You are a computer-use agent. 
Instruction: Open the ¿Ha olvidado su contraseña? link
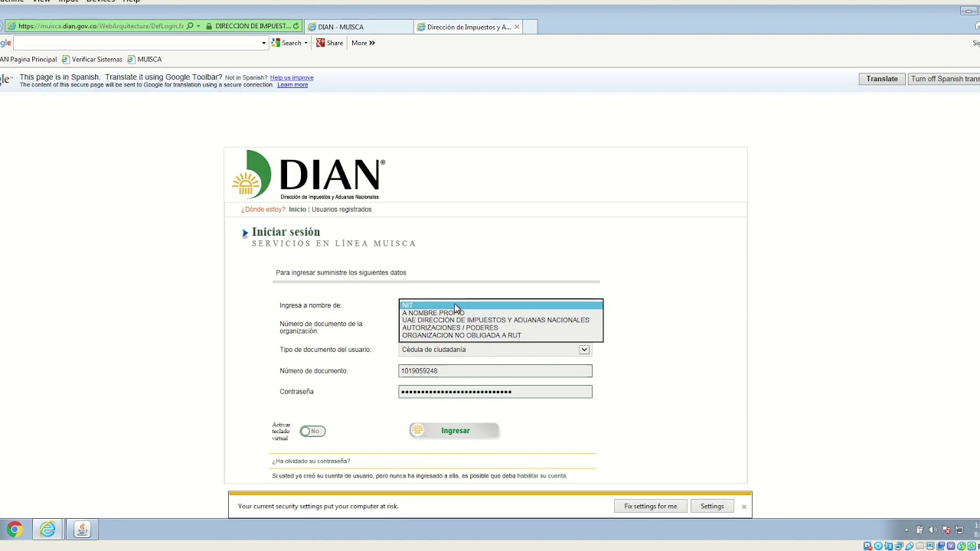(311, 461)
